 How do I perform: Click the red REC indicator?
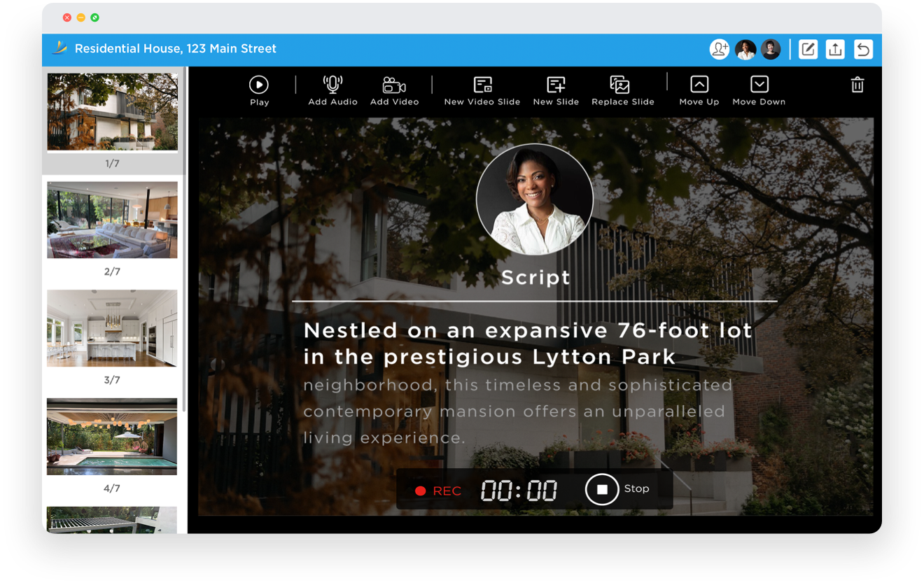[438, 491]
